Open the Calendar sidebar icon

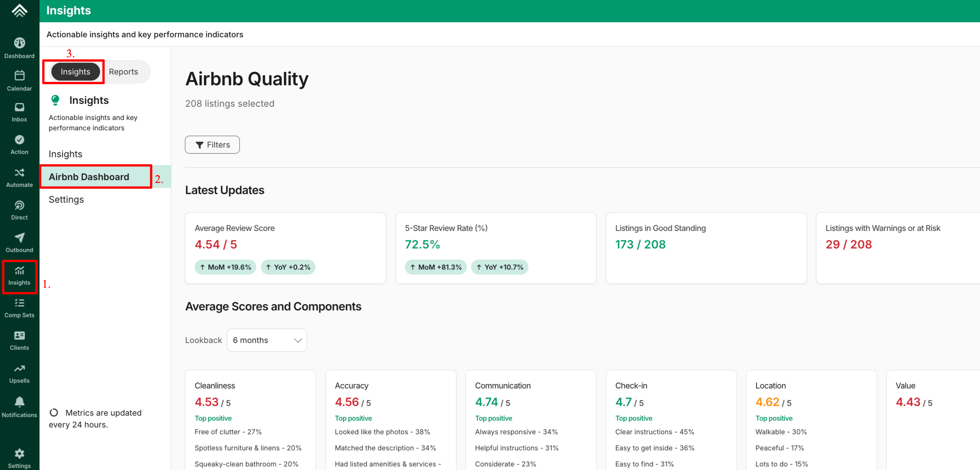click(x=19, y=80)
